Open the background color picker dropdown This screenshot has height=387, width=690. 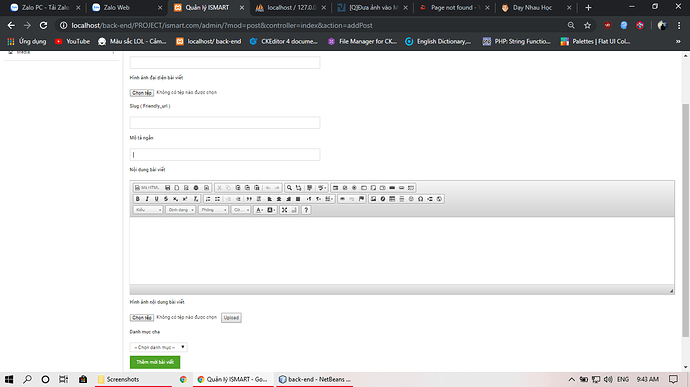coord(271,210)
